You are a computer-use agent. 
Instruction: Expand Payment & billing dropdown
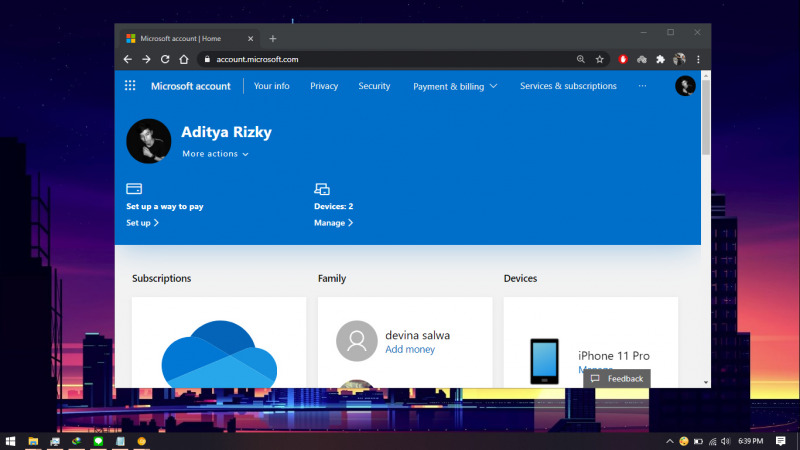[x=455, y=86]
